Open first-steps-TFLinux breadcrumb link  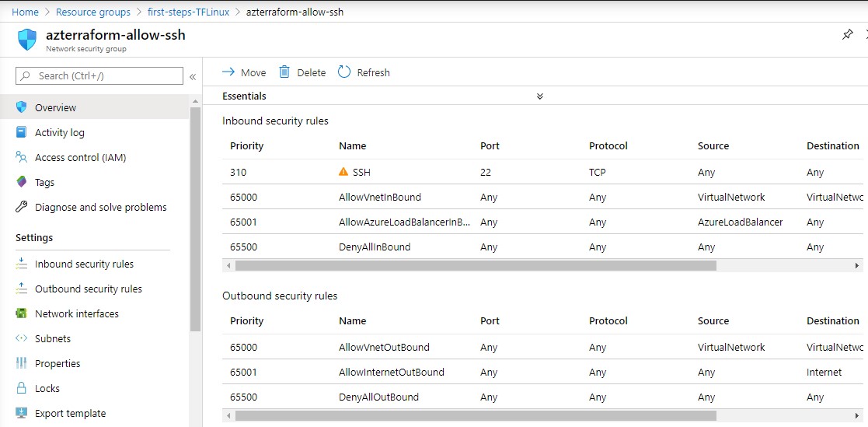click(x=188, y=12)
